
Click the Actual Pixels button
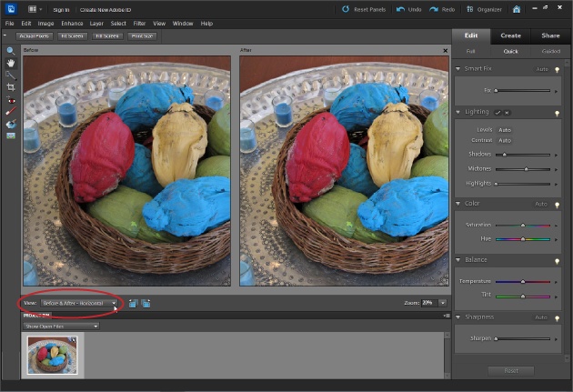click(35, 35)
